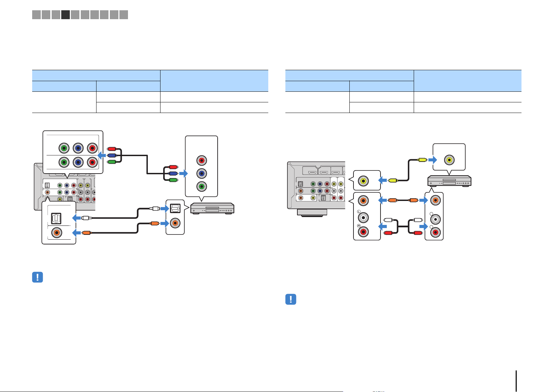Image resolution: width=554 pixels, height=392 pixels.
Task: Click the optical output port in the player's audio callout
Action: point(175,208)
